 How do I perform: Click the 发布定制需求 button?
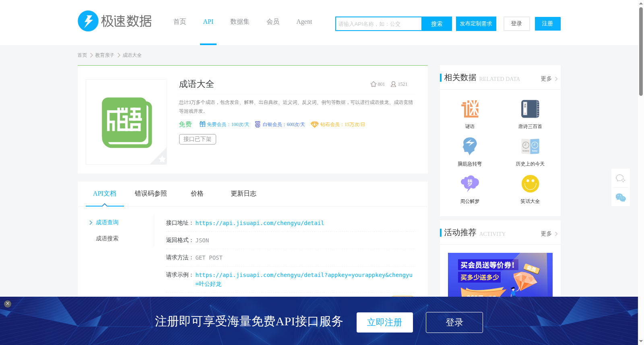476,24
